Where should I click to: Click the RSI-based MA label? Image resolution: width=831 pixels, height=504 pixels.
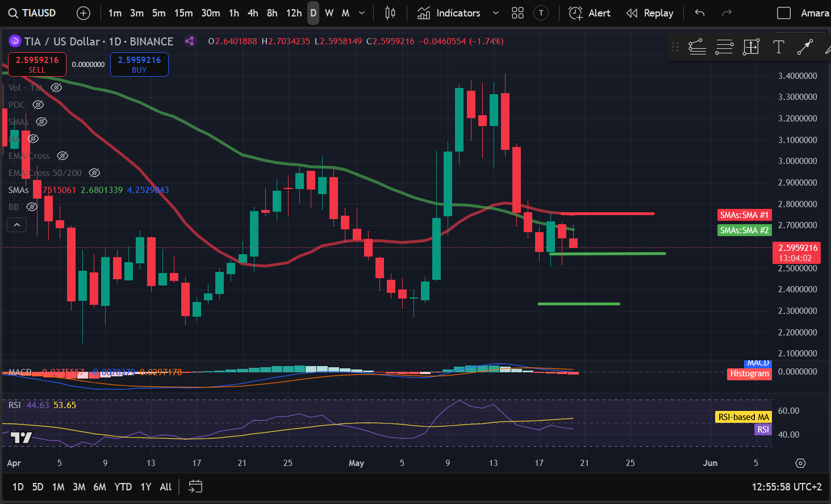[x=743, y=417]
